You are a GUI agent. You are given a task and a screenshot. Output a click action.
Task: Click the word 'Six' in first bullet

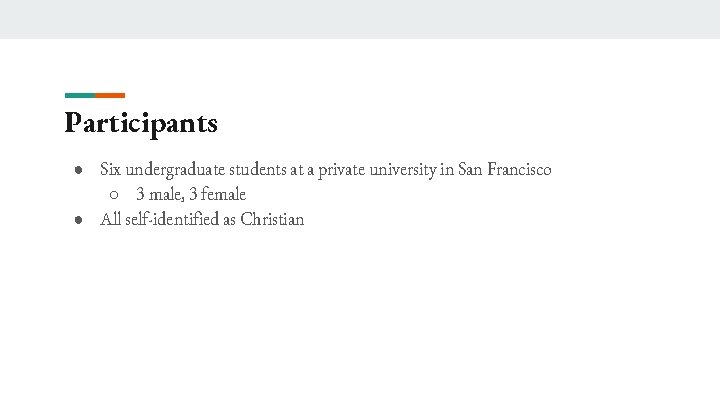coord(110,170)
